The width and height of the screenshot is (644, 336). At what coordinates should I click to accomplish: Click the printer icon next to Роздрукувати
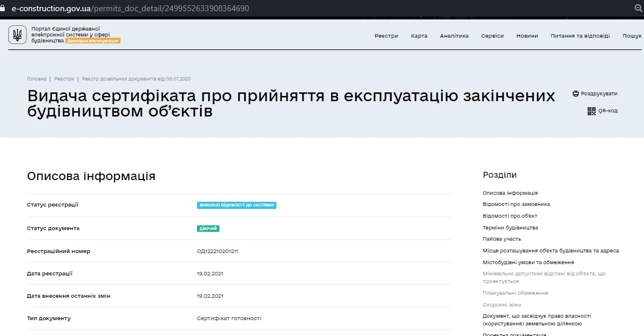pyautogui.click(x=576, y=94)
